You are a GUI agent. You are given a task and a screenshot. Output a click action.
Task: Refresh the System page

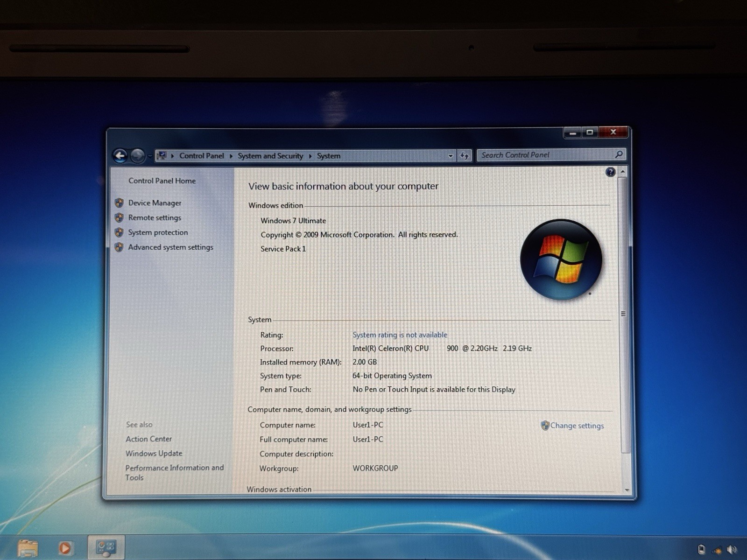pyautogui.click(x=465, y=156)
